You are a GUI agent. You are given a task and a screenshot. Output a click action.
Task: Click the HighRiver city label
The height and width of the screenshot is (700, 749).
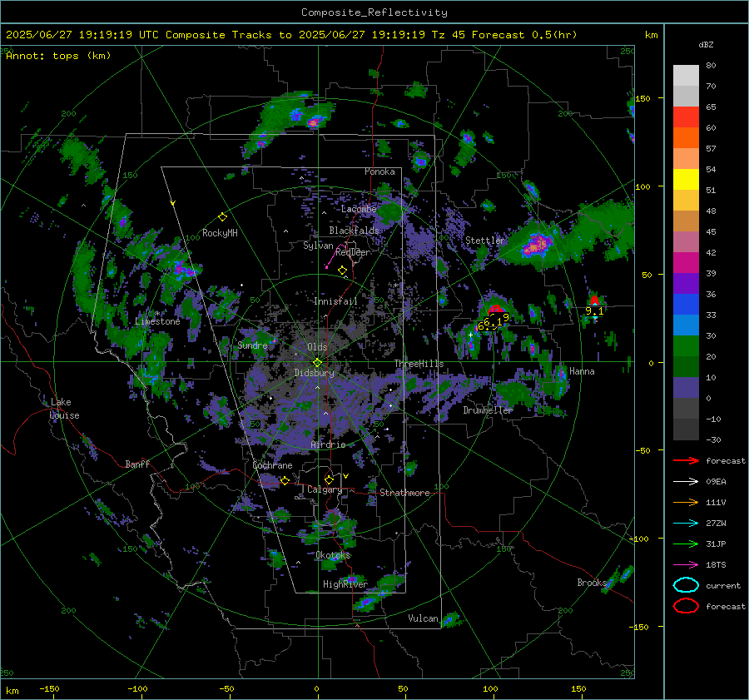[x=345, y=584]
